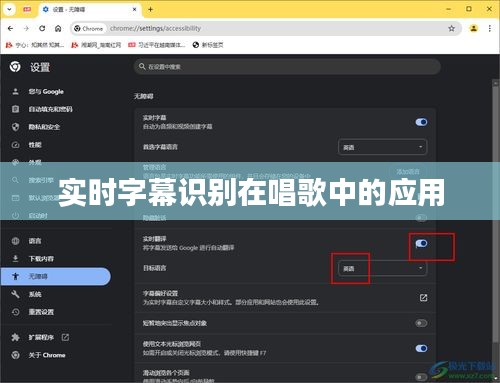The image size is (500, 383).
Task: Open the 新标签页 bookmark
Action: point(208,45)
